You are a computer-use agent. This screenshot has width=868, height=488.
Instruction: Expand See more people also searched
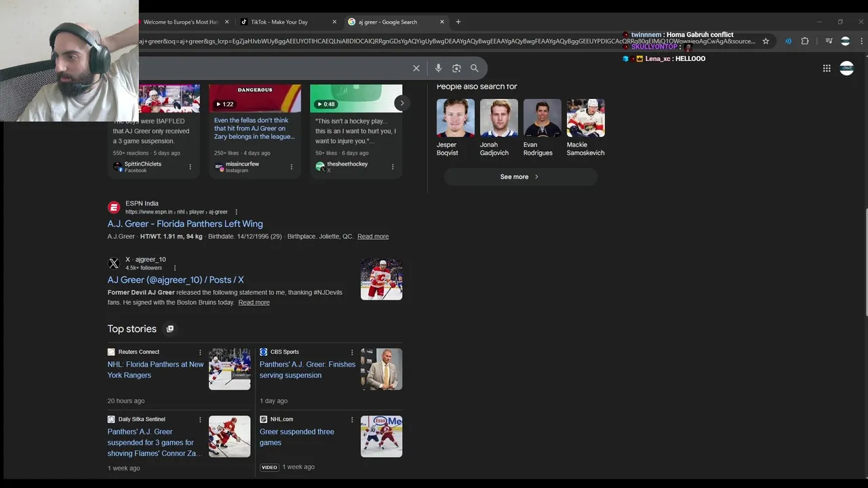pyautogui.click(x=520, y=177)
